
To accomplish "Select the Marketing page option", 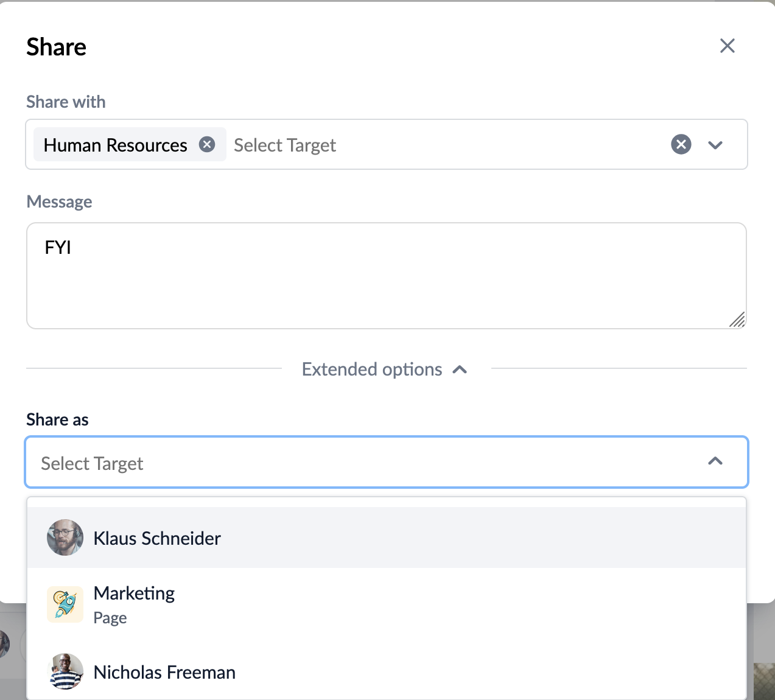I will coord(387,604).
